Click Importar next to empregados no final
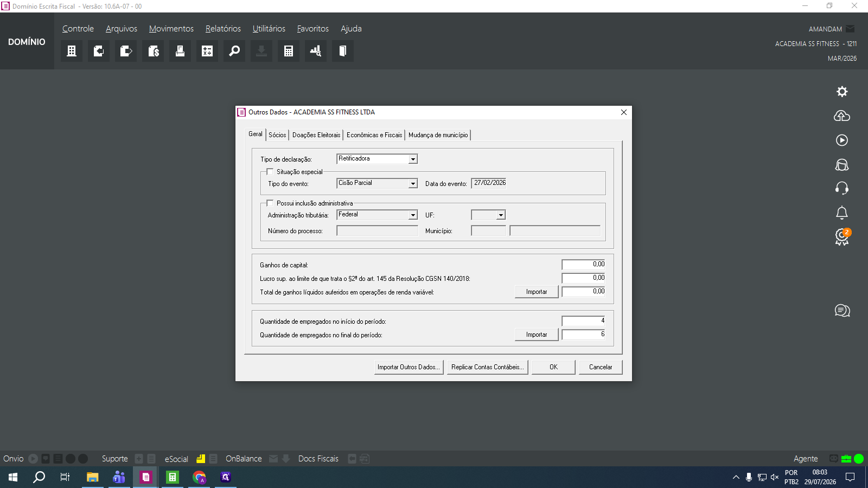The image size is (868, 488). coord(537,335)
